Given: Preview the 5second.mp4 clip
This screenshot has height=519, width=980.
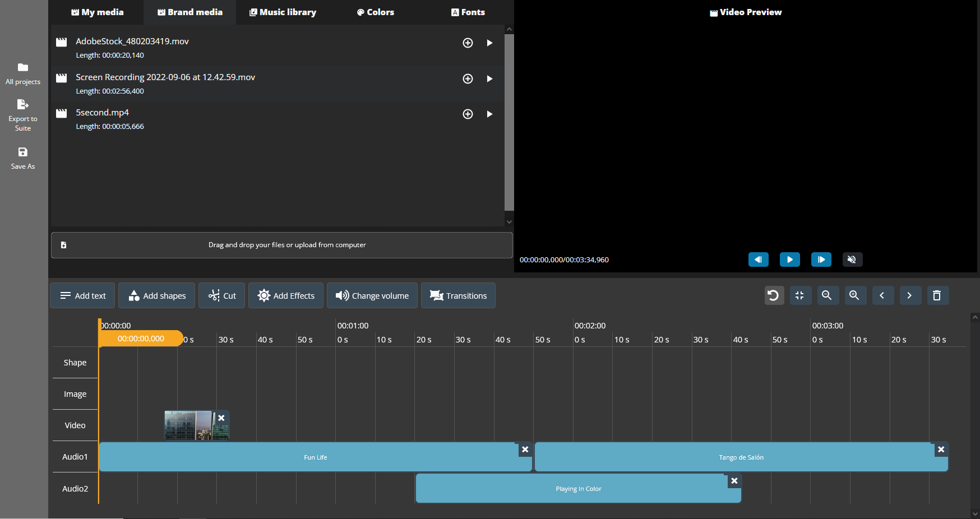Looking at the screenshot, I should 489,114.
